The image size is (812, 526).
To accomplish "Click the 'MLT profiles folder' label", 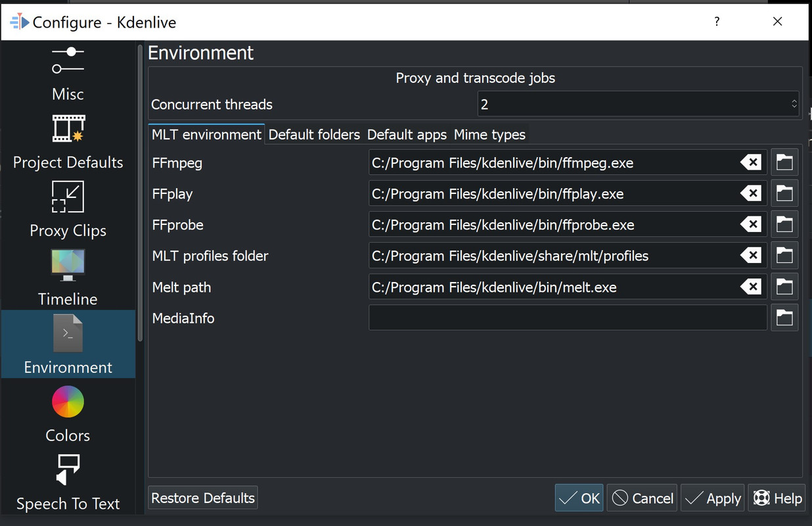I will pyautogui.click(x=210, y=256).
